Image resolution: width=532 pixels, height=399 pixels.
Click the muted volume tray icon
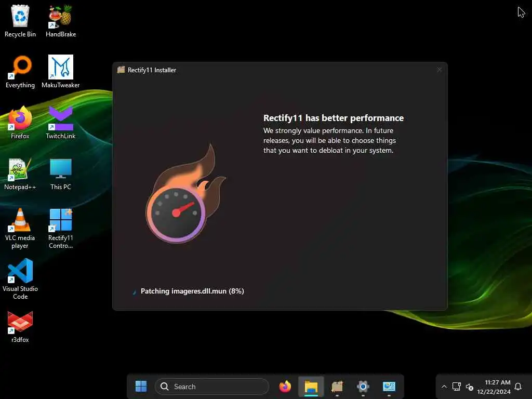[x=470, y=387]
